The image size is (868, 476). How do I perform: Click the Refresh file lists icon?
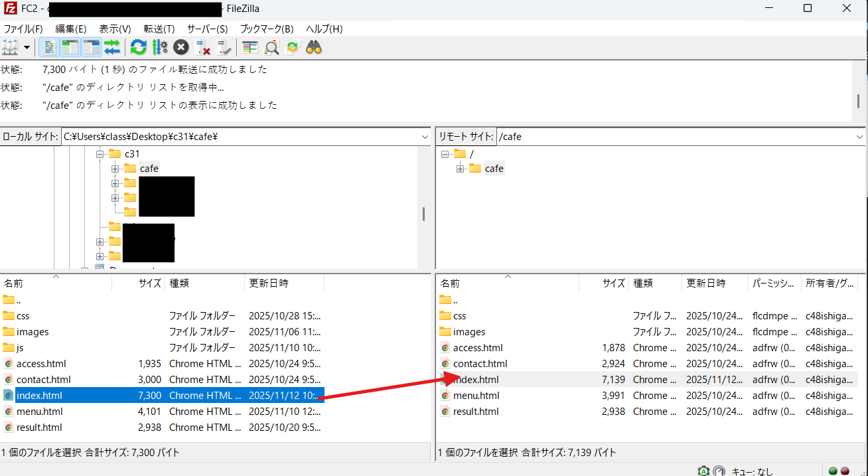[138, 47]
